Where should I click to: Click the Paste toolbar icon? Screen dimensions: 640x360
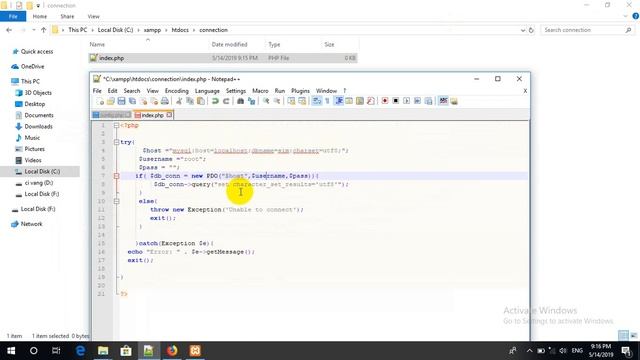201,101
